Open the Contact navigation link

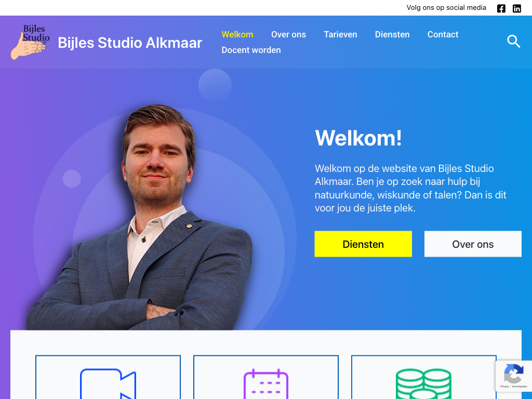443,35
